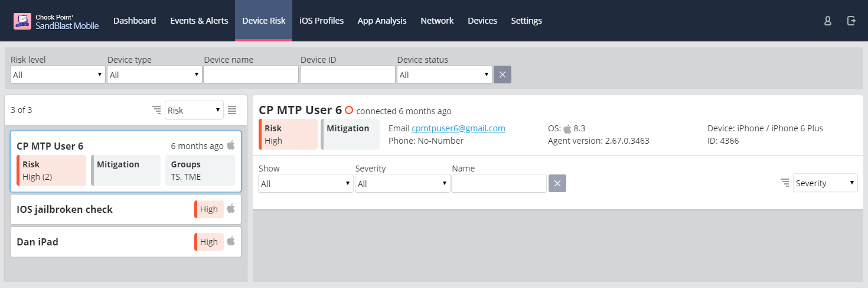Viewport: 868px width, 288px height.
Task: Open the Show filter dropdown
Action: click(x=306, y=183)
